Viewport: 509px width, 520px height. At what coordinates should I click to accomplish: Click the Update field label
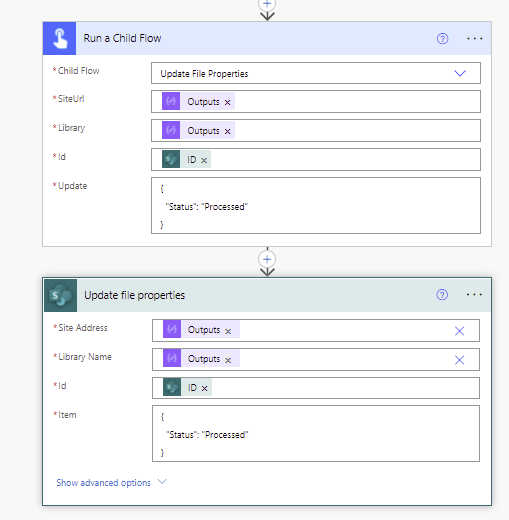click(73, 186)
